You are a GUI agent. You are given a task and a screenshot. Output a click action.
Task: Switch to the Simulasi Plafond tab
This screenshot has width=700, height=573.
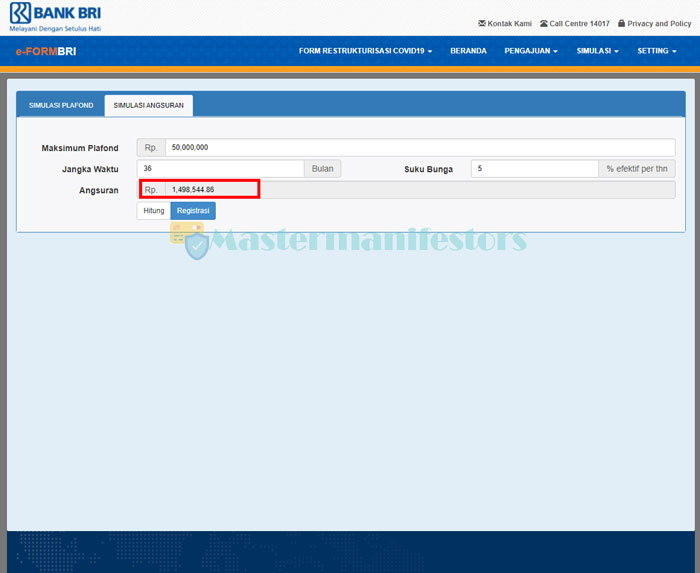pos(61,105)
